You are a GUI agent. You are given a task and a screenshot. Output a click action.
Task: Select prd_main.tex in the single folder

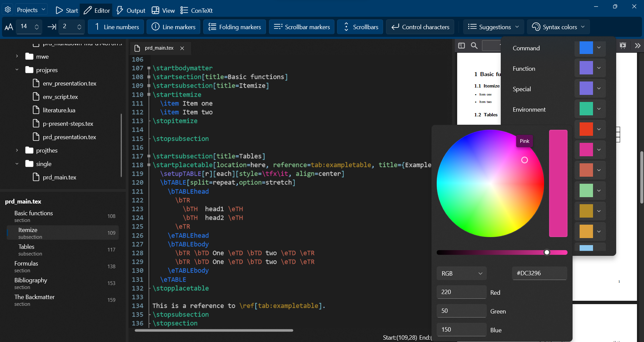pyautogui.click(x=54, y=177)
